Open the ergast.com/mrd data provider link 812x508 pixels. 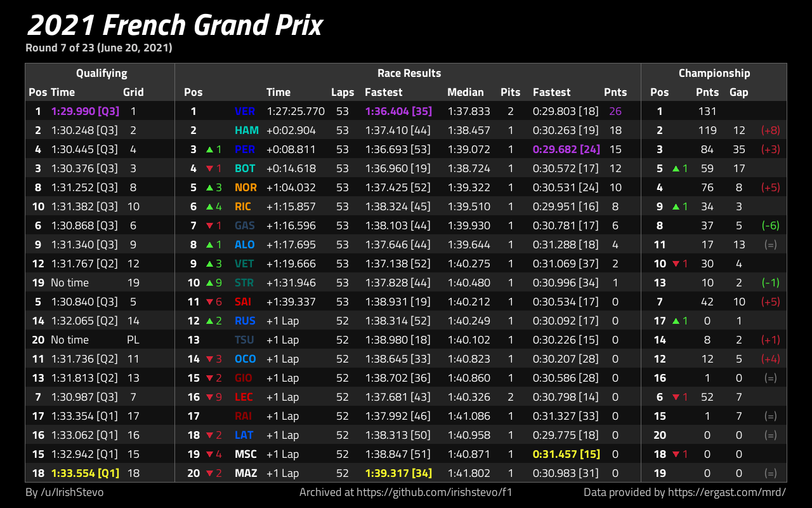[x=726, y=492]
